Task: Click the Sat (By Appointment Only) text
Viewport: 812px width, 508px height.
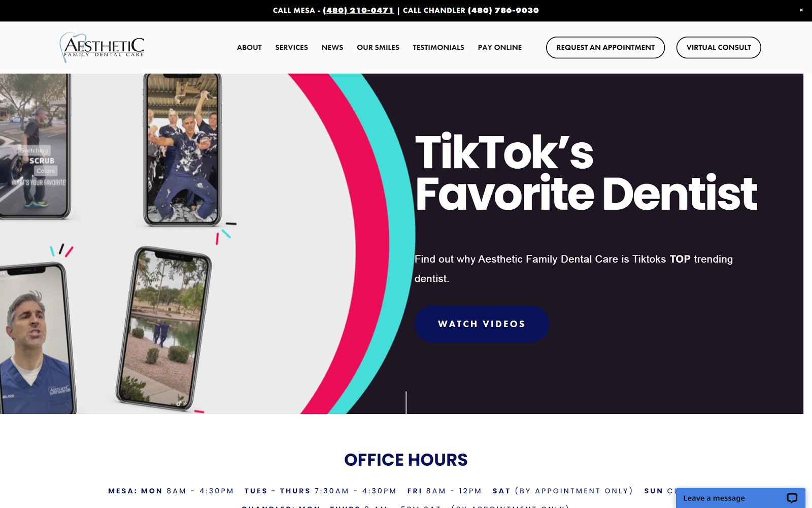Action: pos(563,491)
